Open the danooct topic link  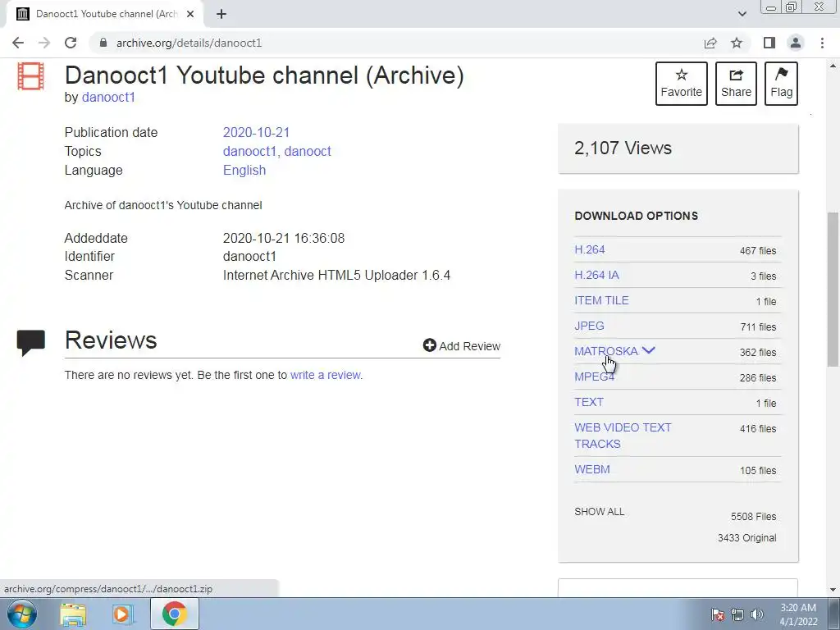coord(308,151)
